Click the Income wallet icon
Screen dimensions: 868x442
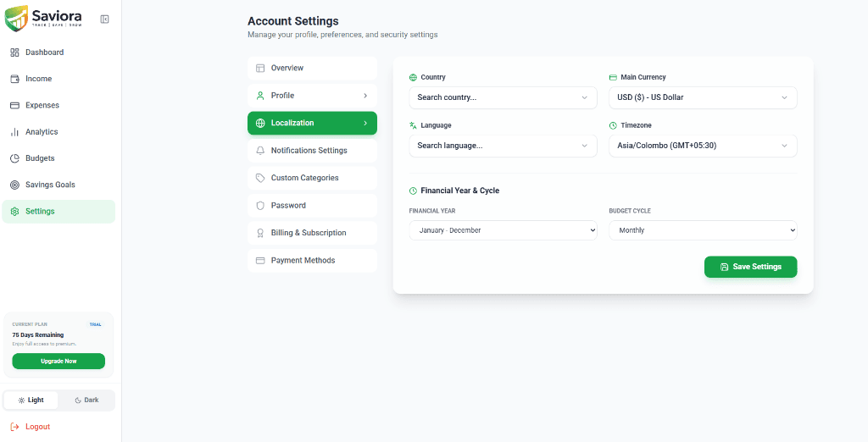15,79
